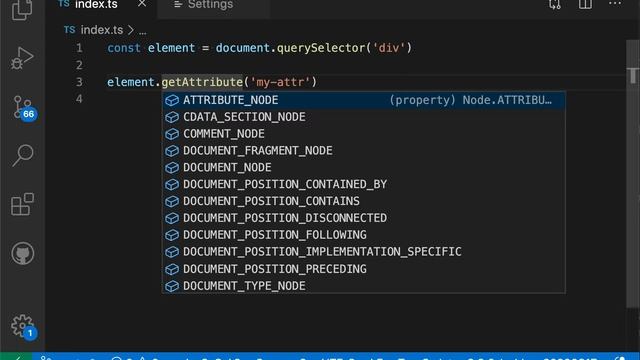640x360 pixels.
Task: Select ATTRIBUTE_NODE suggestion
Action: 364,100
